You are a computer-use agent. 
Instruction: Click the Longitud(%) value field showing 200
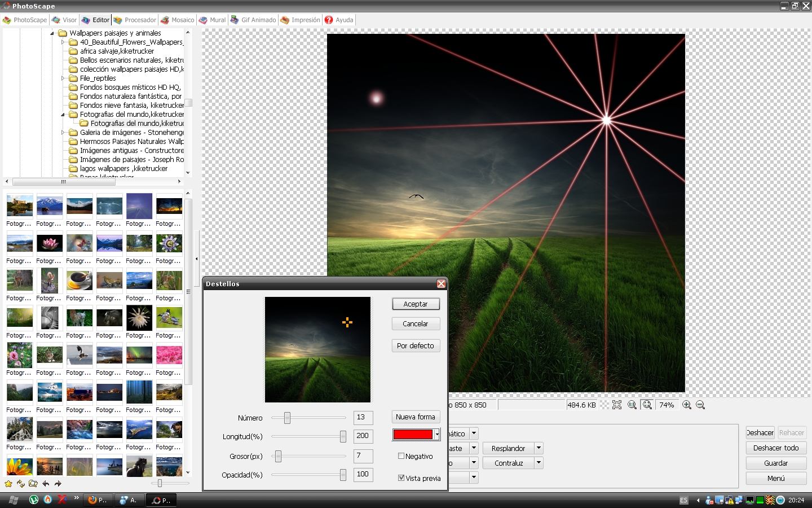363,436
